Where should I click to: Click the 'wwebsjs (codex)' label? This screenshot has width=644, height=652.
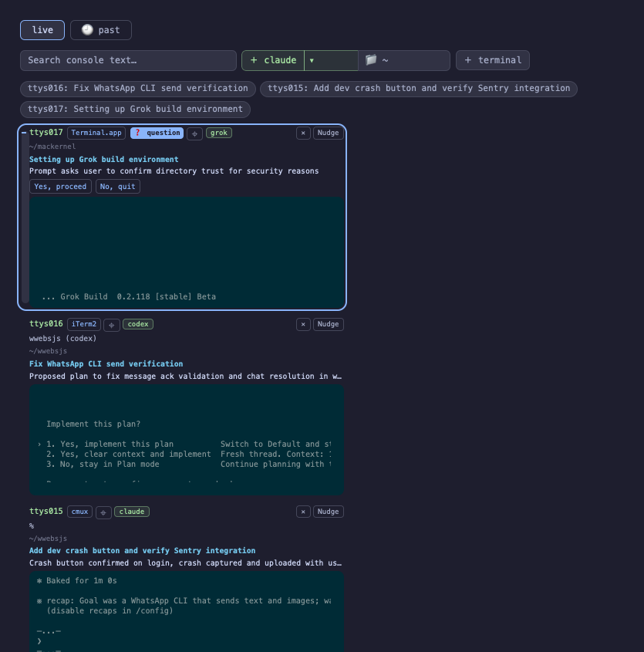tap(62, 339)
